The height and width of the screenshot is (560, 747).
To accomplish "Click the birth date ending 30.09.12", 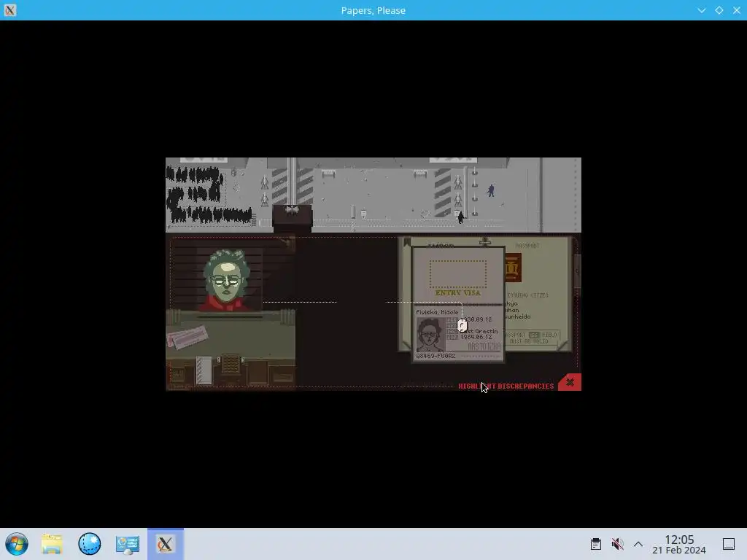I will 477,319.
